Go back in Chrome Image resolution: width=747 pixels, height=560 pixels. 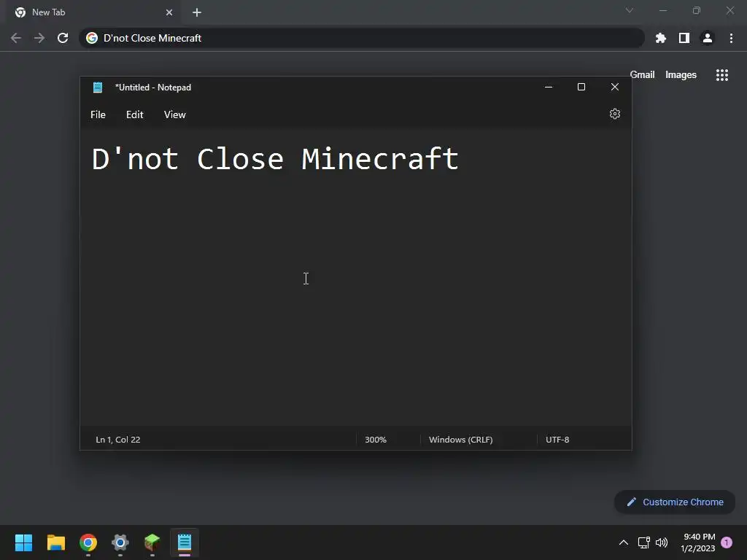coord(16,38)
